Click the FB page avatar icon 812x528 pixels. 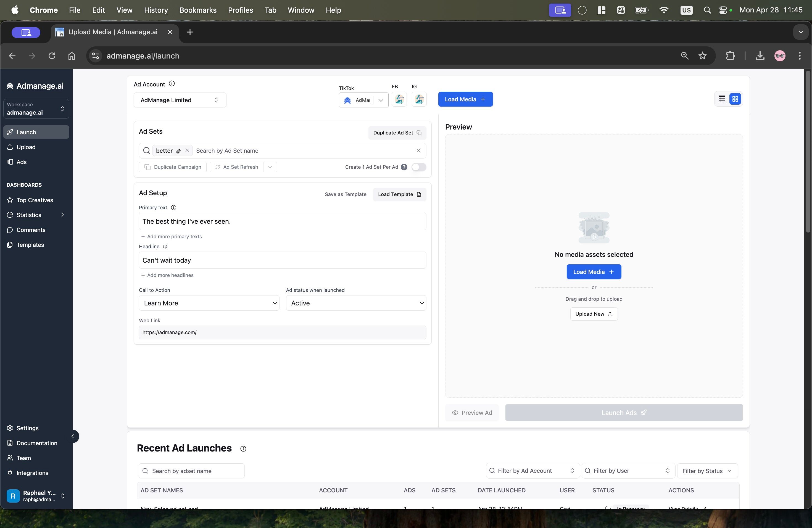pos(399,99)
